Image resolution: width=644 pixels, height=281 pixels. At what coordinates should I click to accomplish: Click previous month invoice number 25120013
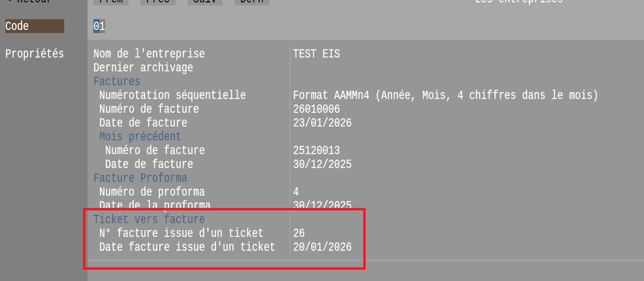click(316, 150)
